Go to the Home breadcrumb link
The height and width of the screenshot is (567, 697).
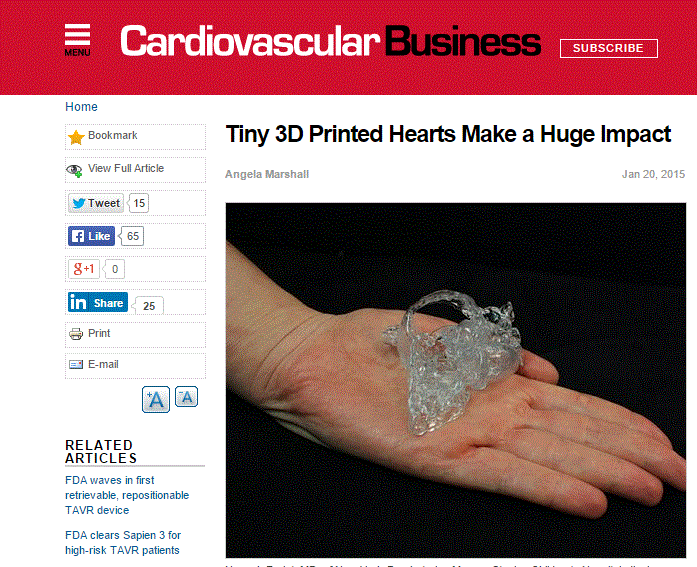click(81, 107)
